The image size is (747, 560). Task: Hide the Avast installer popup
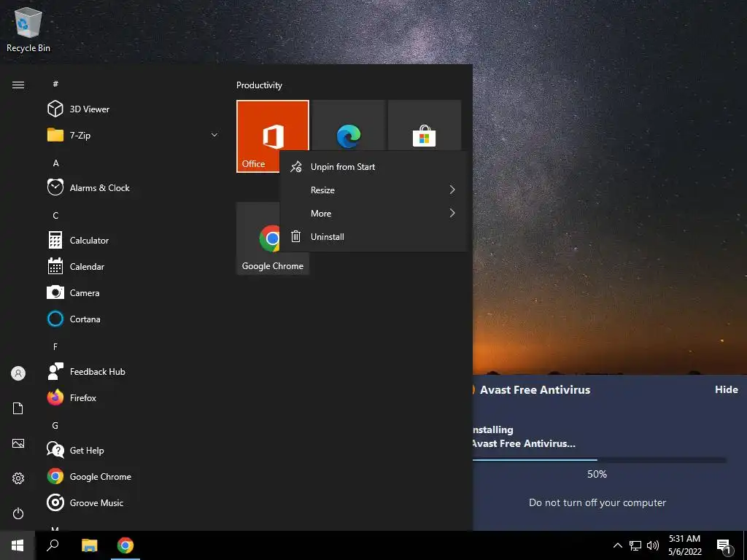(726, 389)
